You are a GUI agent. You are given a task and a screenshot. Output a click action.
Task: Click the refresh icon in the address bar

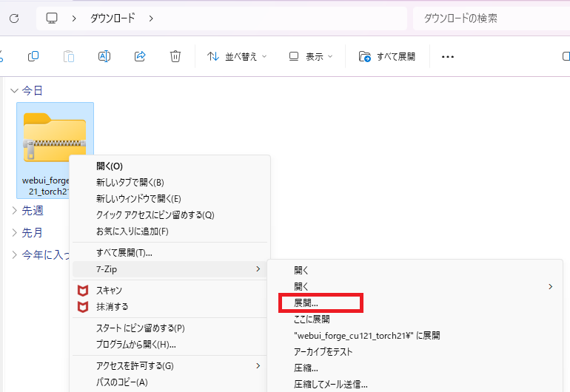(14, 18)
